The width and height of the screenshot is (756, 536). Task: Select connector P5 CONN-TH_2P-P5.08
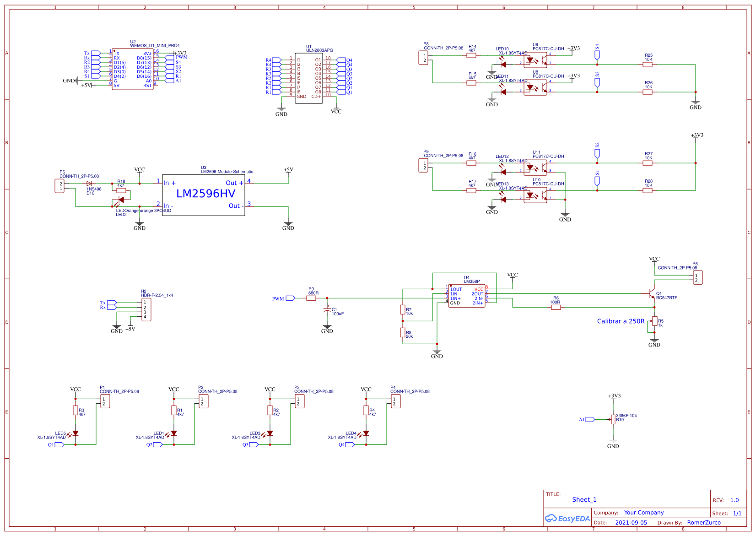(x=59, y=186)
